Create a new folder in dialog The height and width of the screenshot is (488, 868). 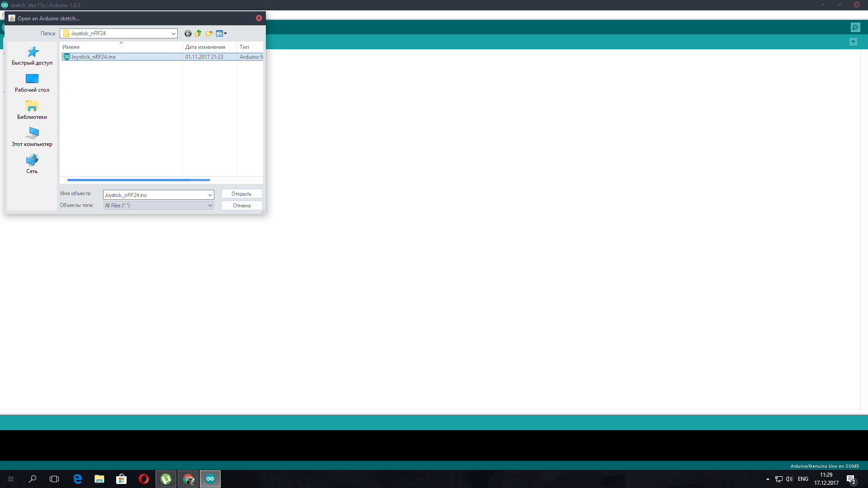pyautogui.click(x=209, y=33)
